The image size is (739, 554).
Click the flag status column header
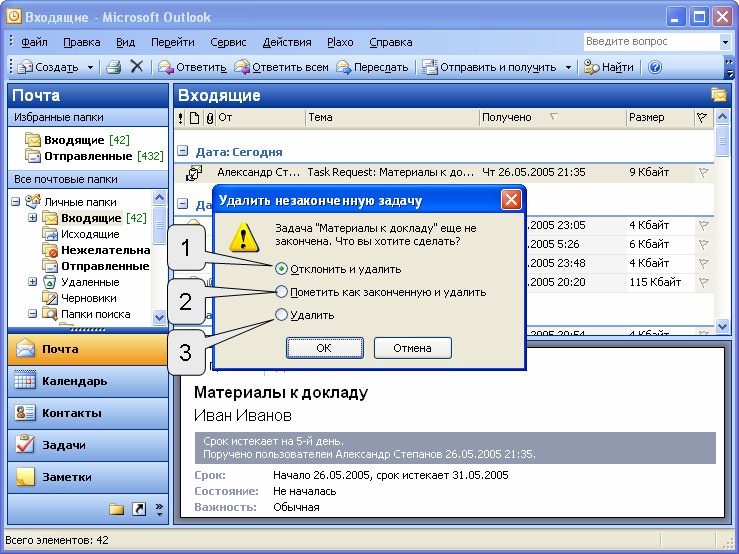pos(702,117)
